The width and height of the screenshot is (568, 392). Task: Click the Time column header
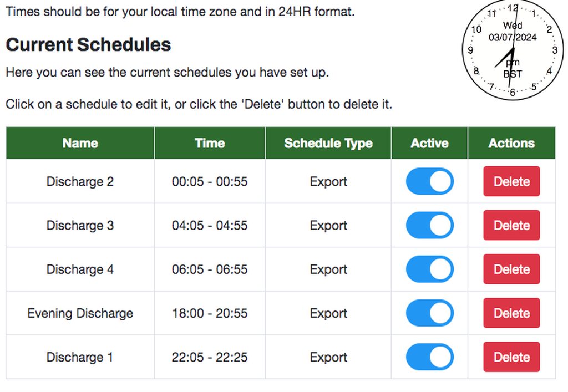(210, 143)
